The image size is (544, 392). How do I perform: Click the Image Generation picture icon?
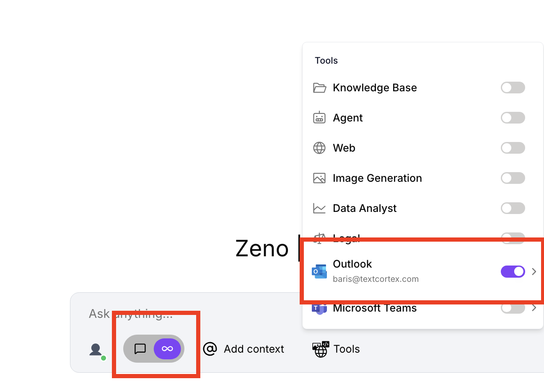(x=319, y=178)
